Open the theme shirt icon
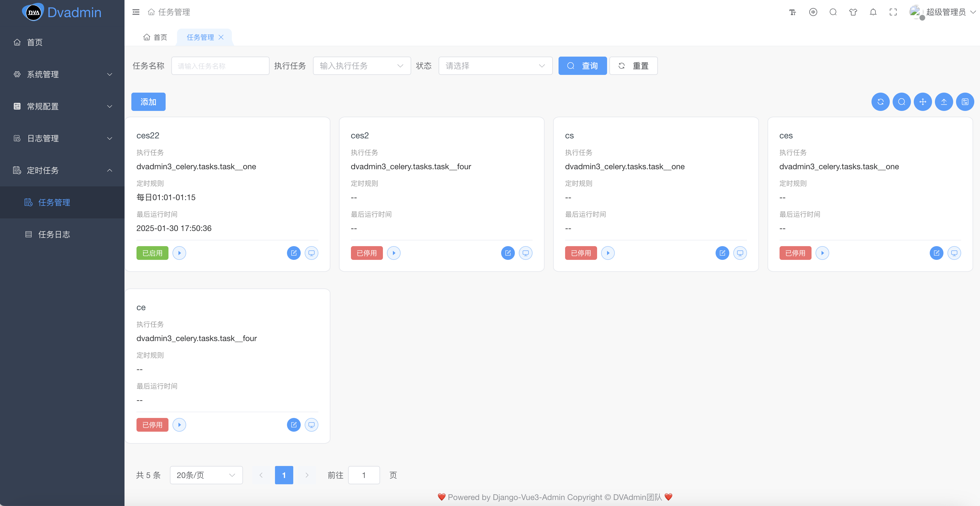The width and height of the screenshot is (980, 506). click(853, 12)
